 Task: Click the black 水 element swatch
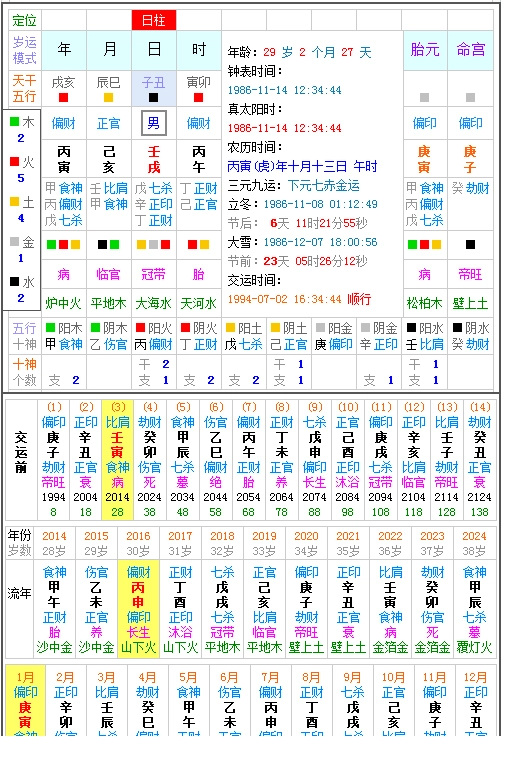15,282
